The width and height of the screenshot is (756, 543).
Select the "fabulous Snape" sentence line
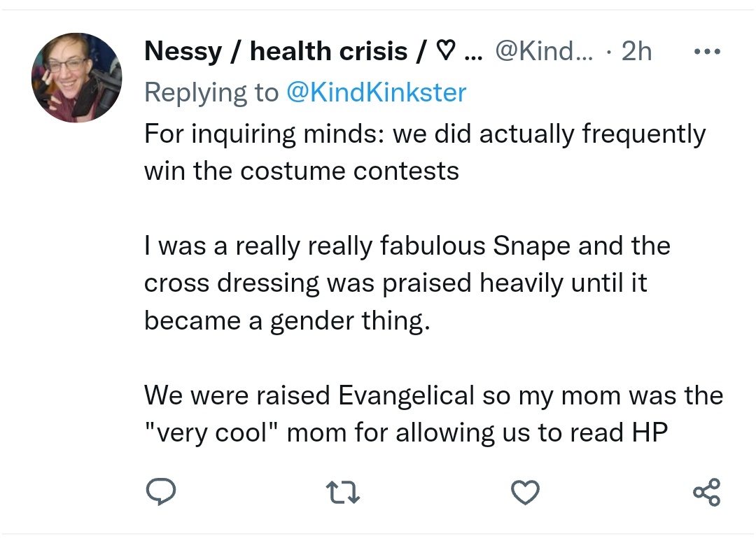(x=407, y=246)
